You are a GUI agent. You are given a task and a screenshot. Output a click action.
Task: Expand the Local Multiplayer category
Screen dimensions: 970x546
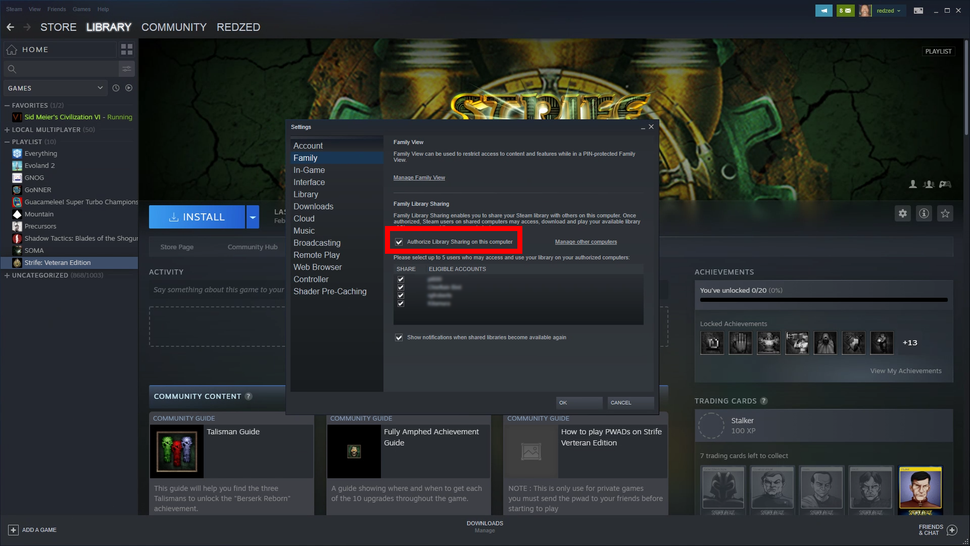[7, 130]
